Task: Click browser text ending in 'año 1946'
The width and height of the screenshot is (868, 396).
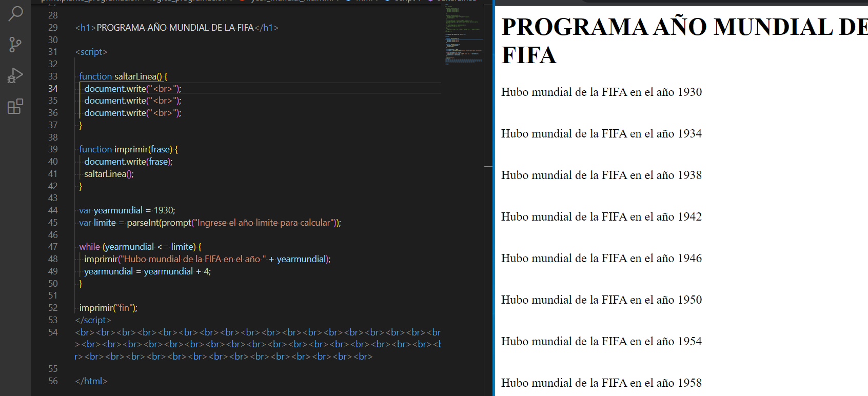Action: tap(602, 259)
